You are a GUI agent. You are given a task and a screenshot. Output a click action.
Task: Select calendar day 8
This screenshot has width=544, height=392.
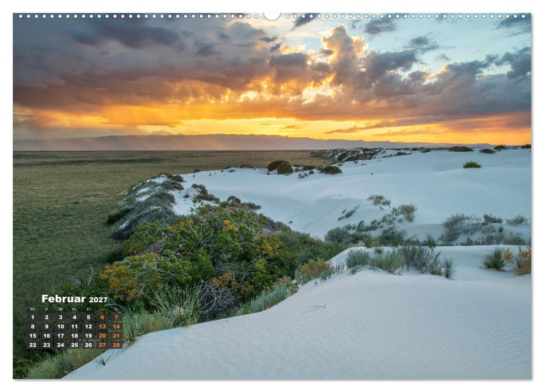click(32, 326)
